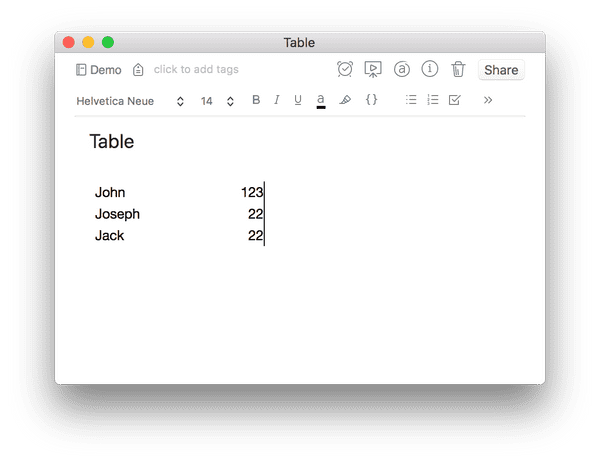600x463 pixels.
Task: Toggle bold formatting
Action: (256, 100)
